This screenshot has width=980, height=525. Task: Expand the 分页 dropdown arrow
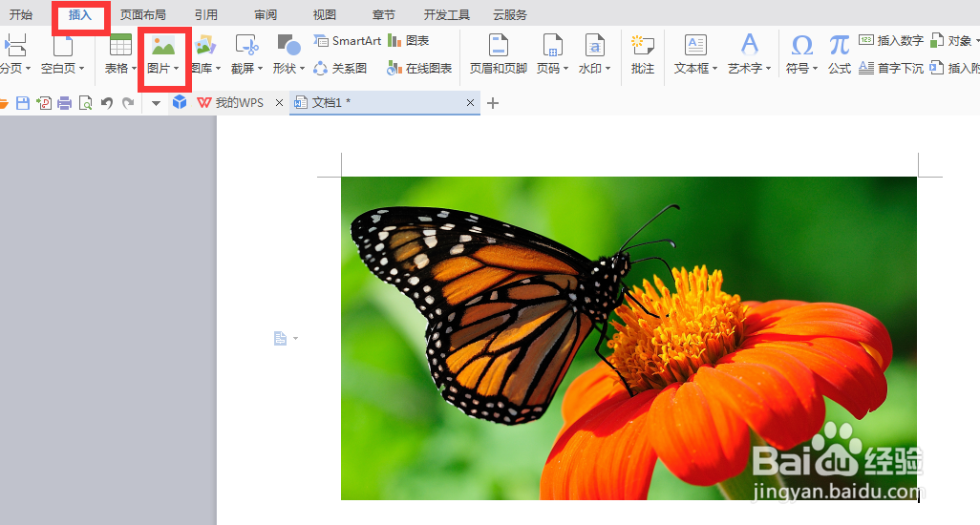(28, 69)
